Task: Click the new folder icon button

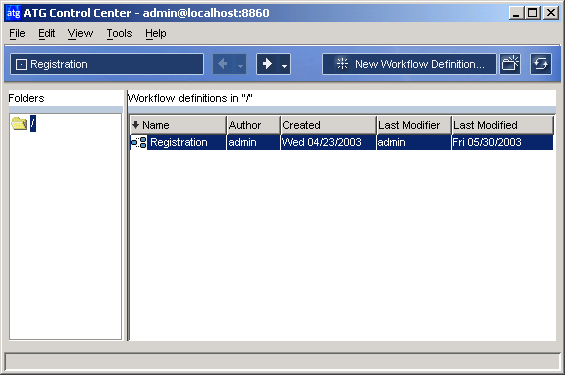Action: pyautogui.click(x=510, y=64)
